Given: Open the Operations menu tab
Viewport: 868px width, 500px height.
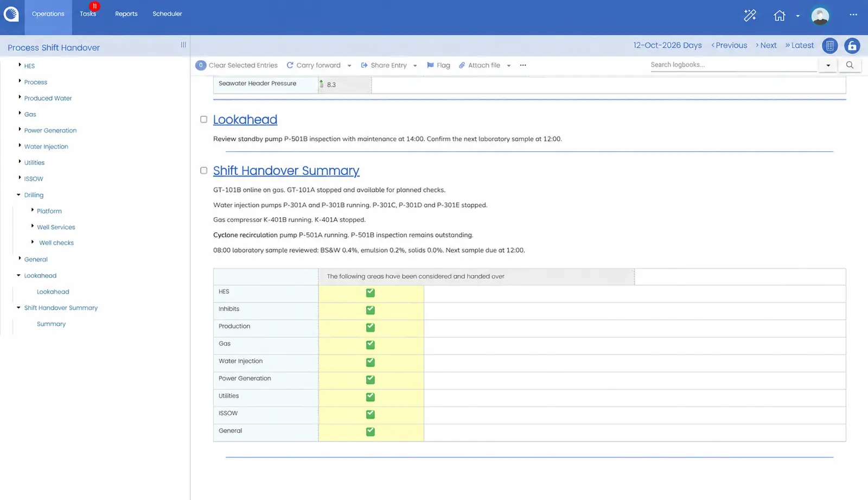Looking at the screenshot, I should pyautogui.click(x=48, y=14).
